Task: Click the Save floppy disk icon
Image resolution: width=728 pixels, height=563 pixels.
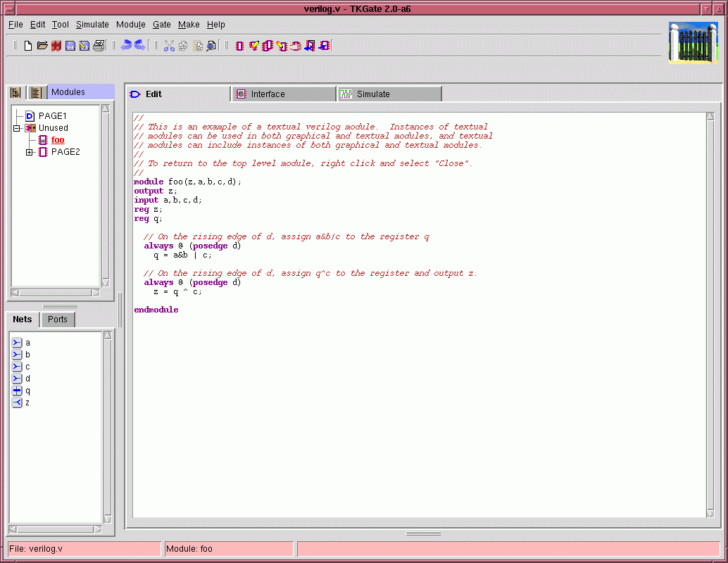Action: (x=70, y=46)
